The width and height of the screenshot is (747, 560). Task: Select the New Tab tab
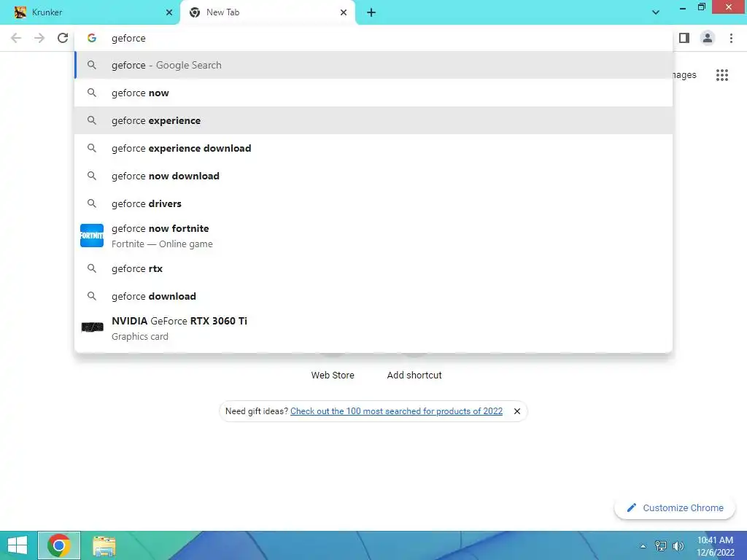(268, 12)
